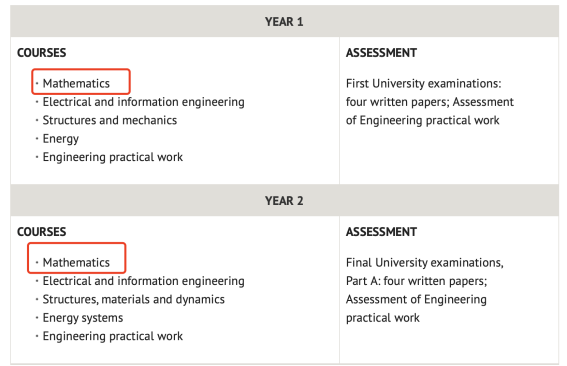Select the Energy course in Year 1

[x=61, y=139]
